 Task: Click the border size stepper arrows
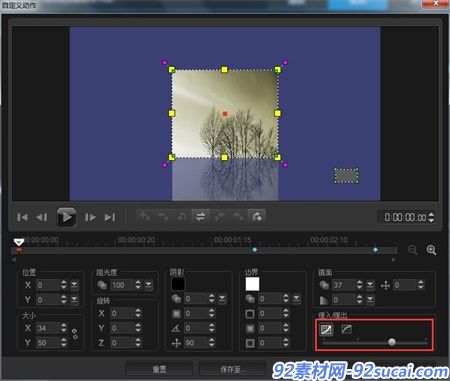click(286, 313)
